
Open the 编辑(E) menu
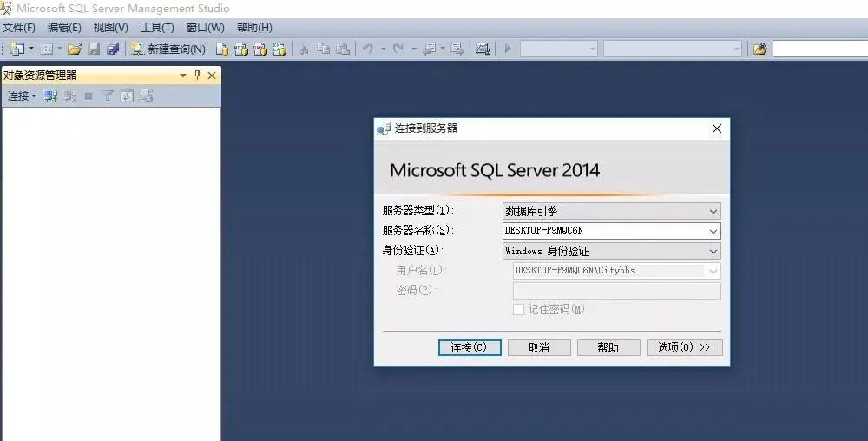tap(64, 27)
